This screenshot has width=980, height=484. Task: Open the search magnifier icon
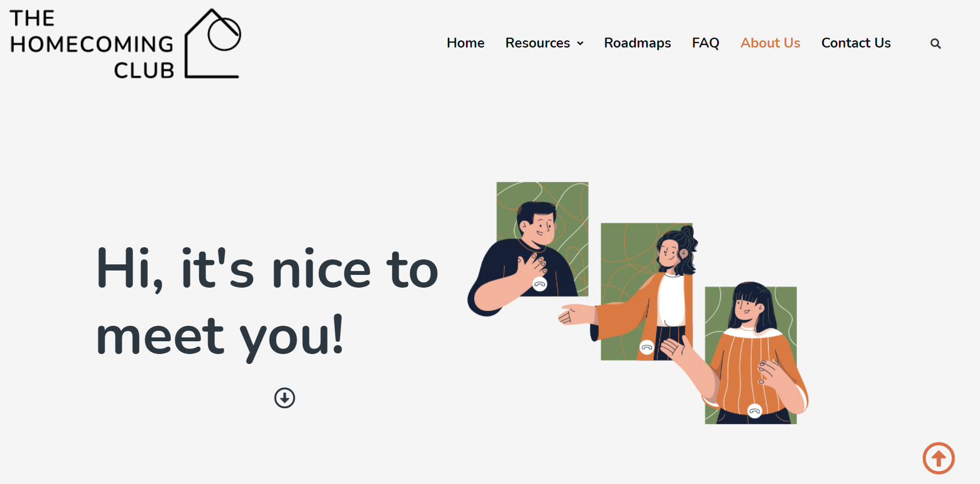935,43
